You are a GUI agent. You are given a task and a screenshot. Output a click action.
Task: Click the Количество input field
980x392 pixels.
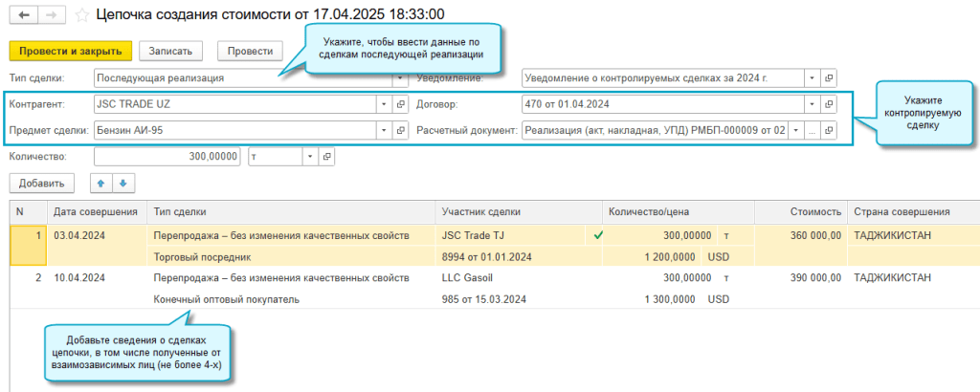click(167, 156)
